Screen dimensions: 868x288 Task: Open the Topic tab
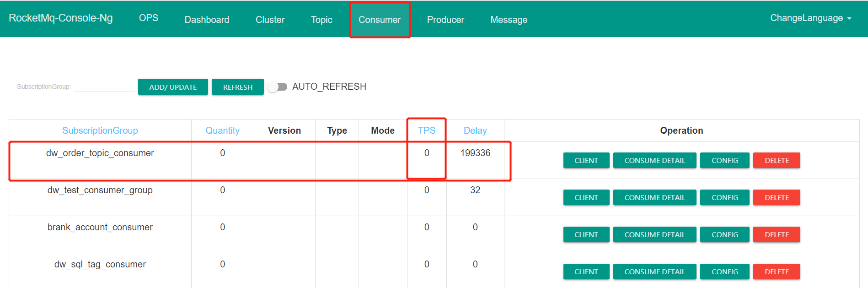(321, 20)
